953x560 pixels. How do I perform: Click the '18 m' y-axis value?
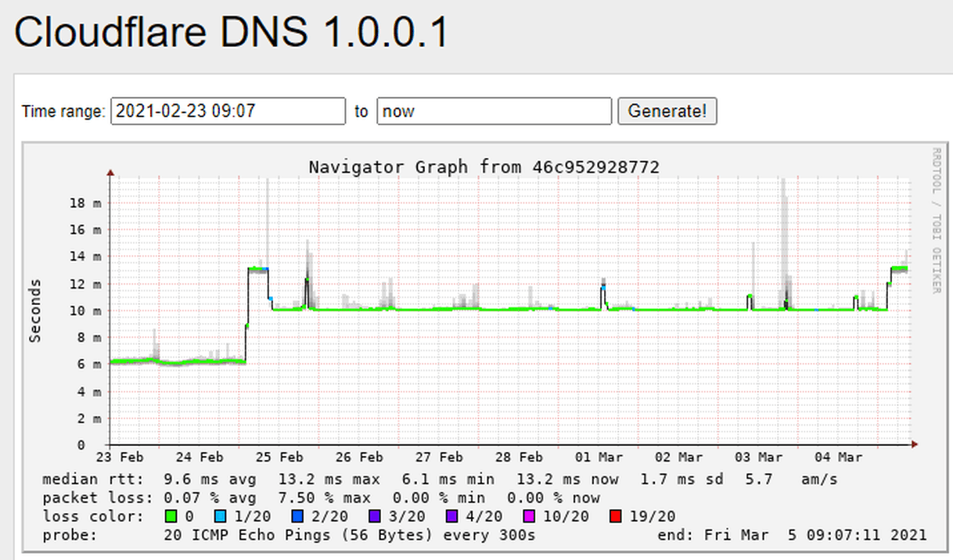pos(86,203)
